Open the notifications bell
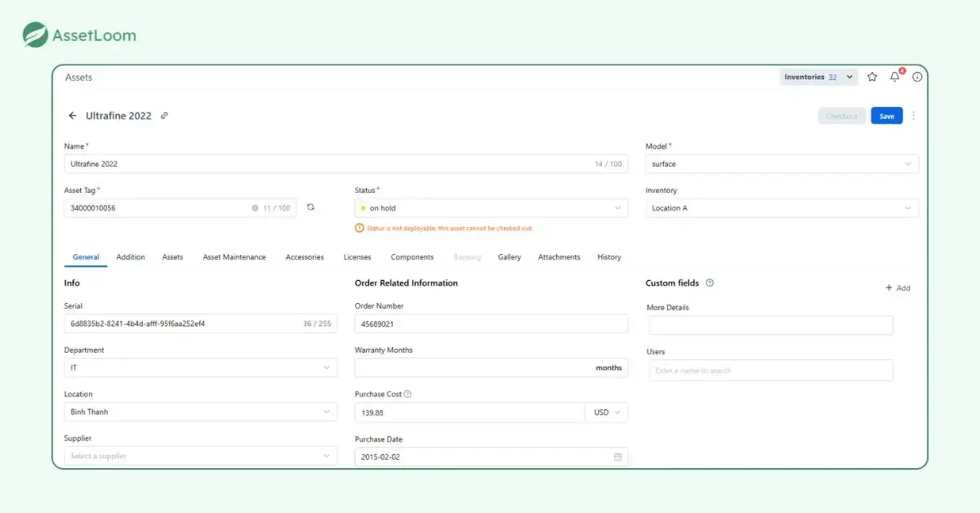 tap(895, 77)
